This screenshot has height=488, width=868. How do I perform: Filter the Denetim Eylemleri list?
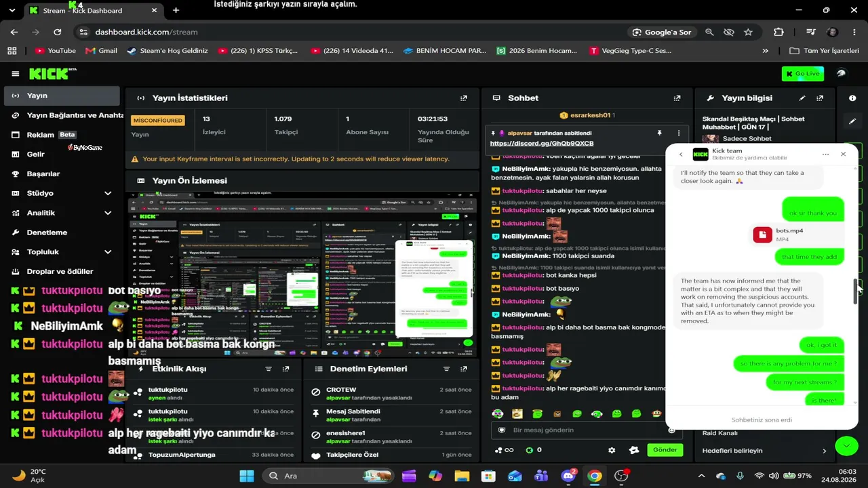pos(446,369)
